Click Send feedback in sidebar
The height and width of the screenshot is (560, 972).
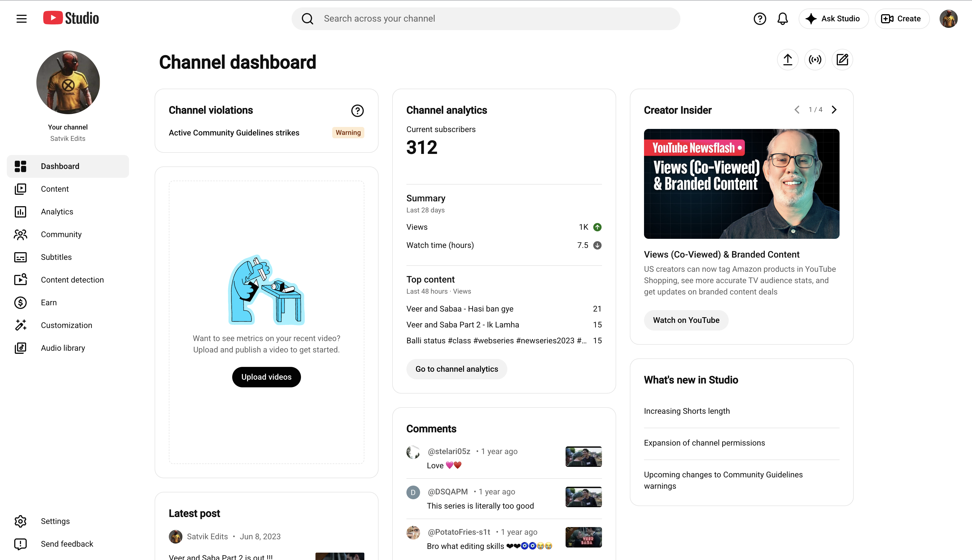(68, 544)
